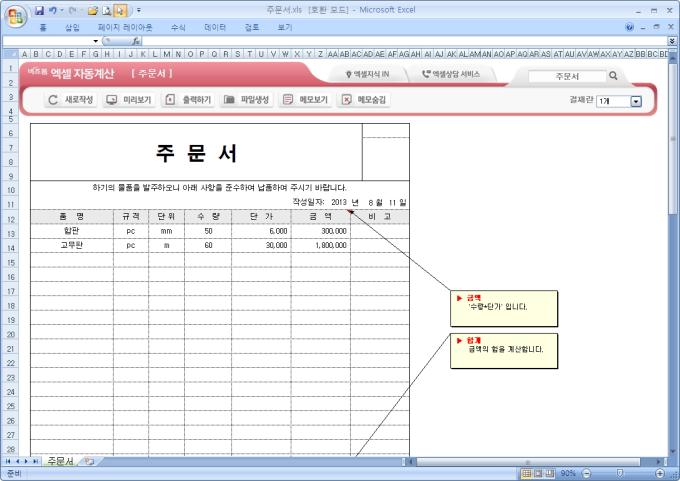Click the 미리보기 button
Viewport: 680px width, 481px height.
pyautogui.click(x=129, y=100)
